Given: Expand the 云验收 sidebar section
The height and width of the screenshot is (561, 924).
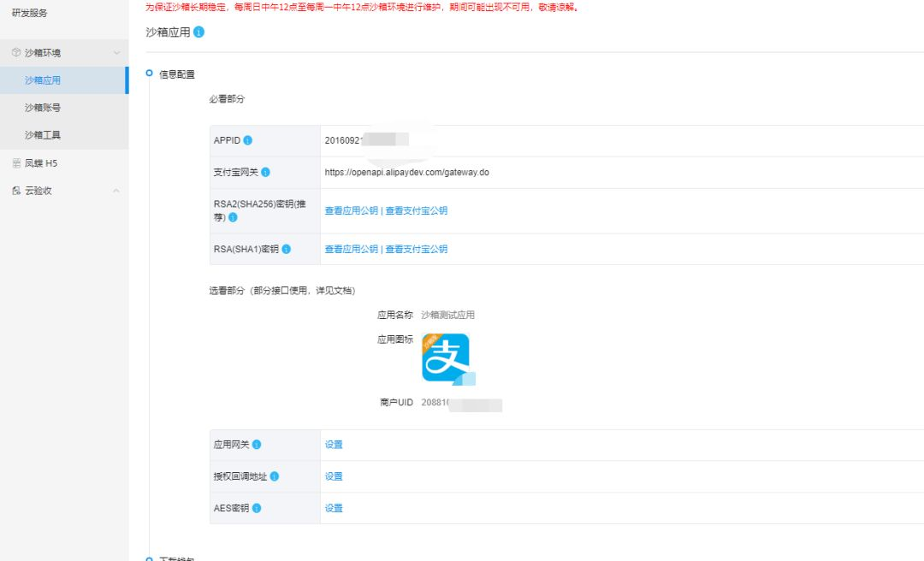Looking at the screenshot, I should [x=116, y=191].
